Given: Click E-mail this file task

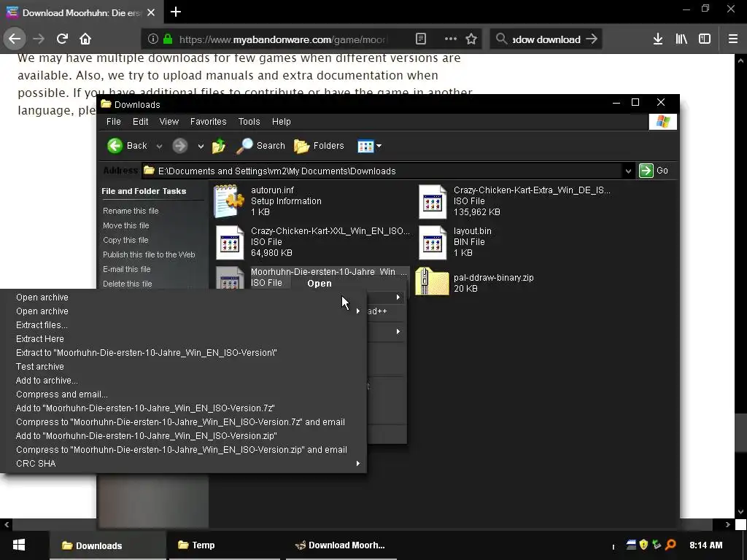Looking at the screenshot, I should click(x=127, y=269).
